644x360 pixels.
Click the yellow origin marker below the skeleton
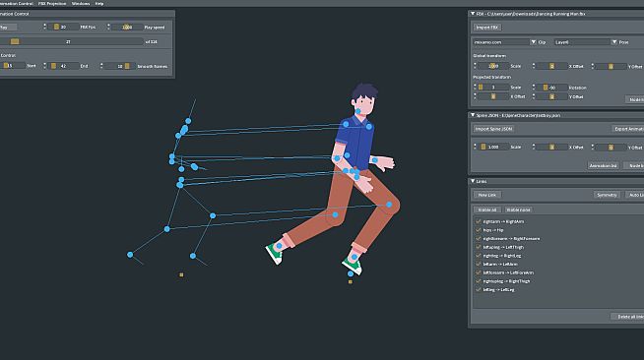pyautogui.click(x=181, y=274)
